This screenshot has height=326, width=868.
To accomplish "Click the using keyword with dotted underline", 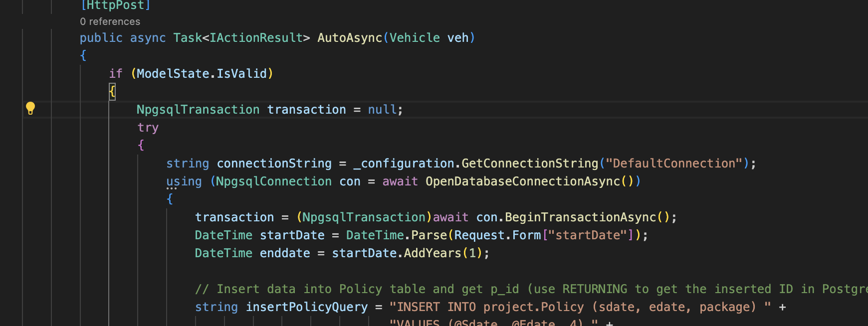I will 184,181.
